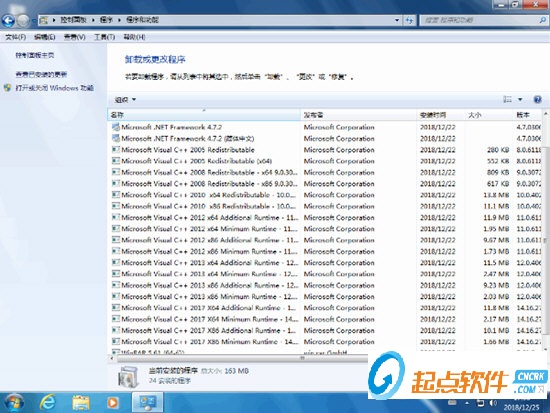The image size is (550, 413).
Task: Open the Windows Start button
Action: (14, 402)
